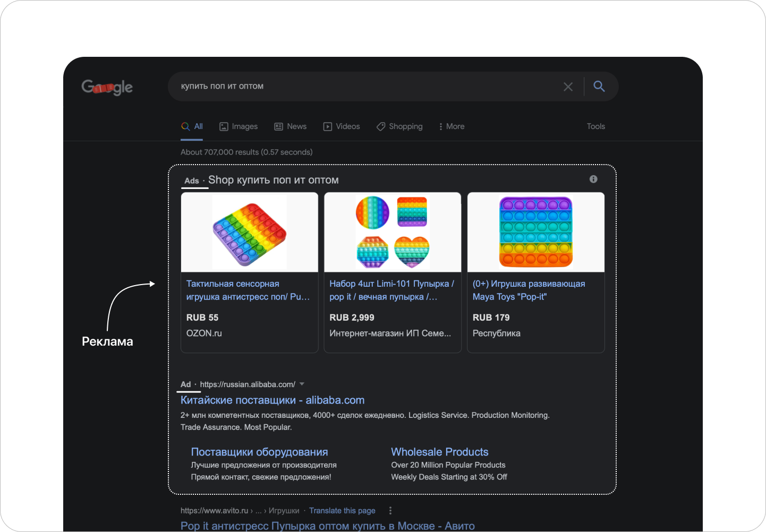Open Pop it антистресс Пупырка Авито result
The image size is (766, 532).
click(328, 526)
